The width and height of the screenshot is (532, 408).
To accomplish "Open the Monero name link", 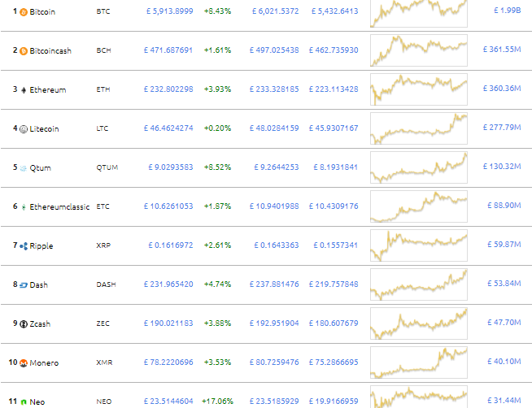I will pyautogui.click(x=44, y=363).
